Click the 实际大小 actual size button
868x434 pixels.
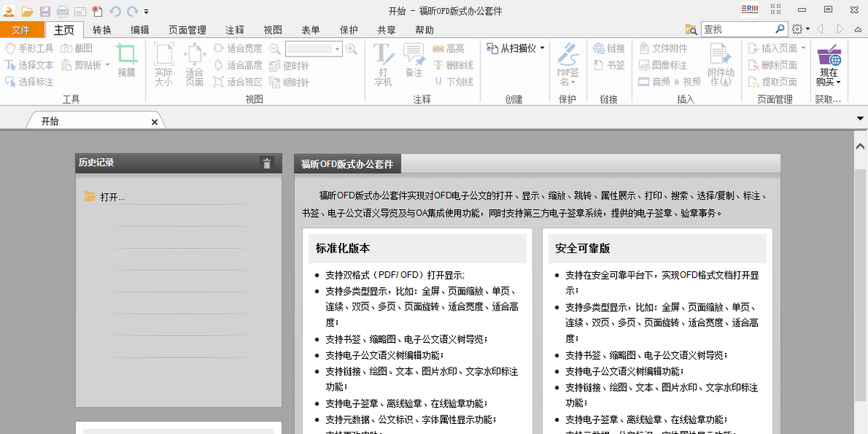(163, 64)
